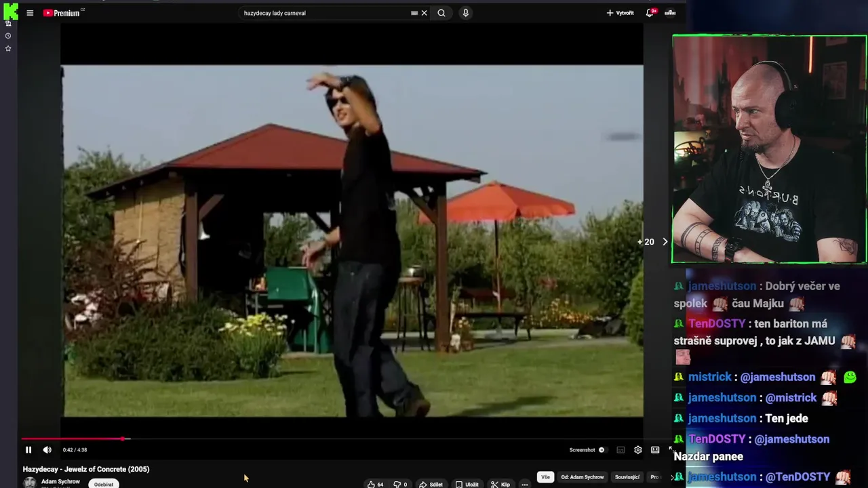
Task: Open the notifications bell
Action: (650, 13)
